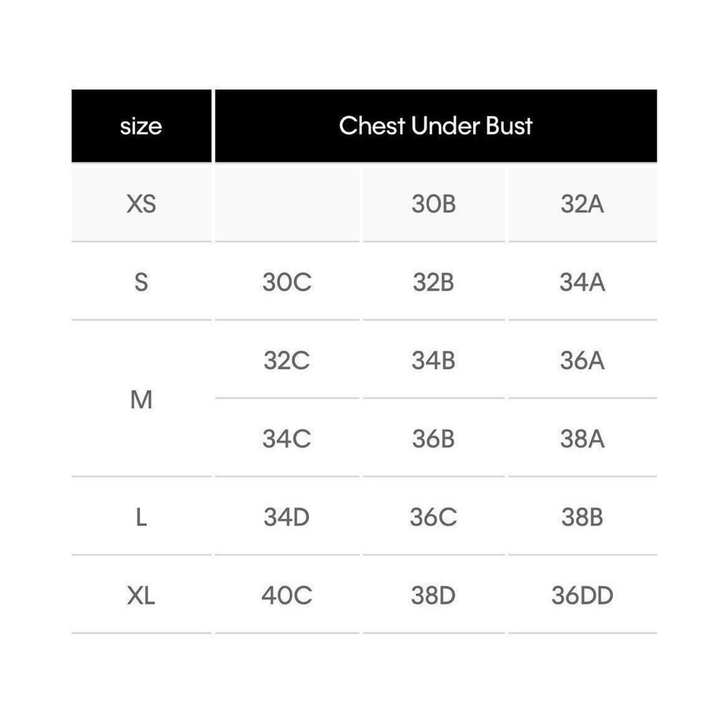Image resolution: width=728 pixels, height=728 pixels.
Task: Select the 32A cell
Action: (582, 204)
